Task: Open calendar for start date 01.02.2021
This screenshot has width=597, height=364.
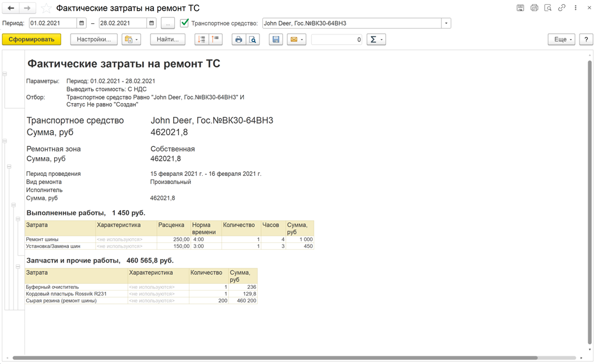Action: coord(82,23)
